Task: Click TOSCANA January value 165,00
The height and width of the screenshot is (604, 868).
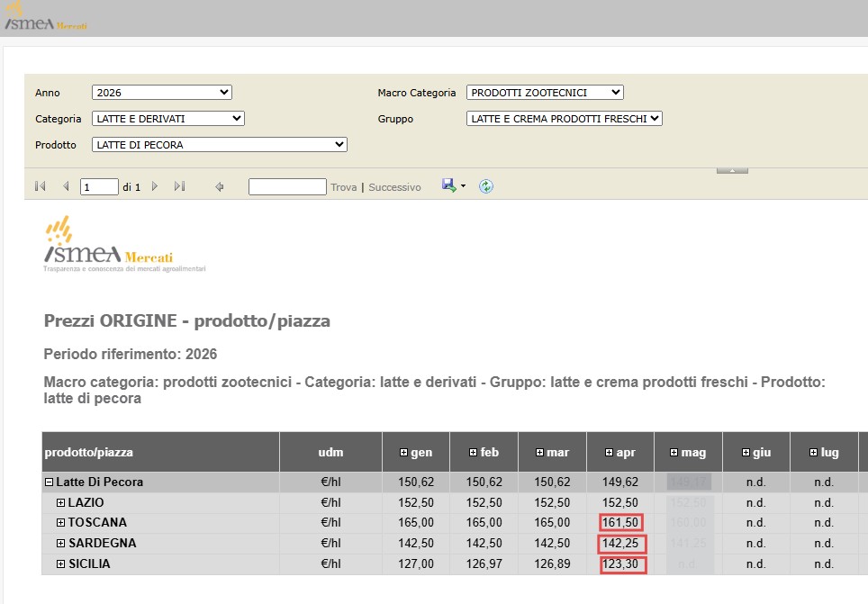Action: pyautogui.click(x=416, y=523)
